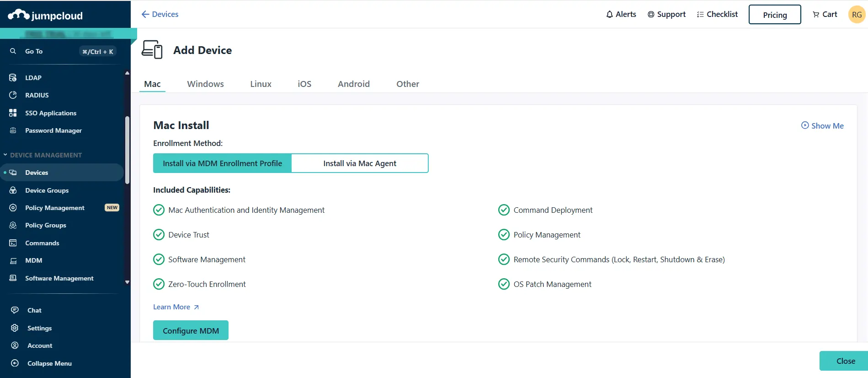Click the Close button
Screen dimensions: 868x378
[x=844, y=361]
